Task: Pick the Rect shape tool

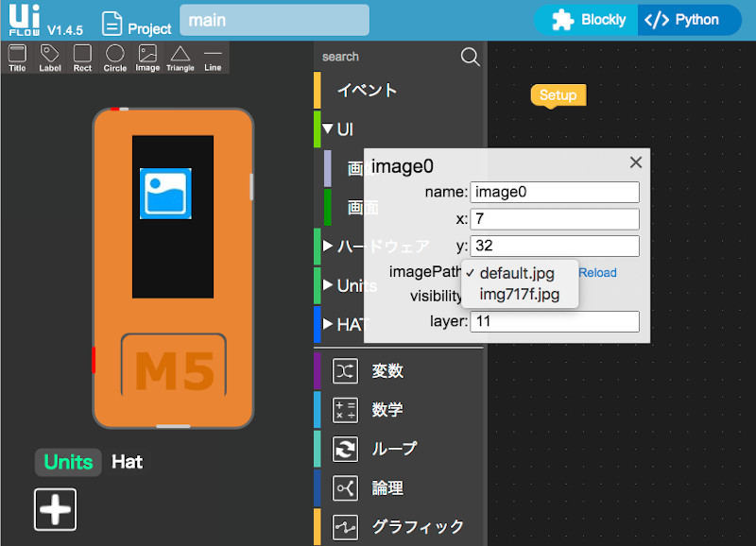Action: pyautogui.click(x=82, y=58)
